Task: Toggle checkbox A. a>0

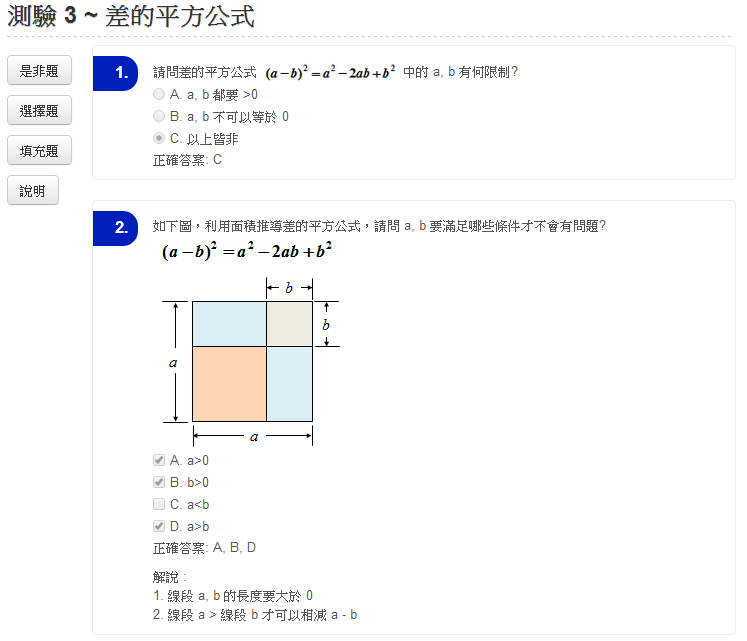Action: click(159, 460)
